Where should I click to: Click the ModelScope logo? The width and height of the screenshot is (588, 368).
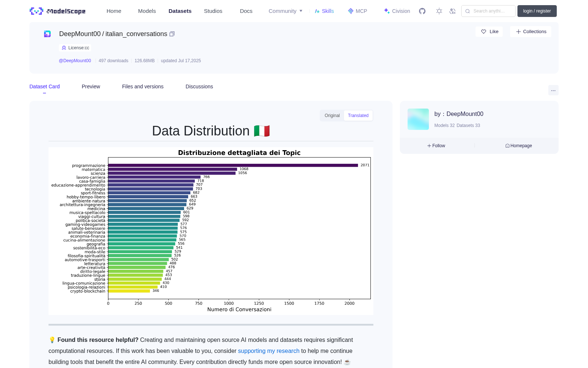tap(58, 11)
